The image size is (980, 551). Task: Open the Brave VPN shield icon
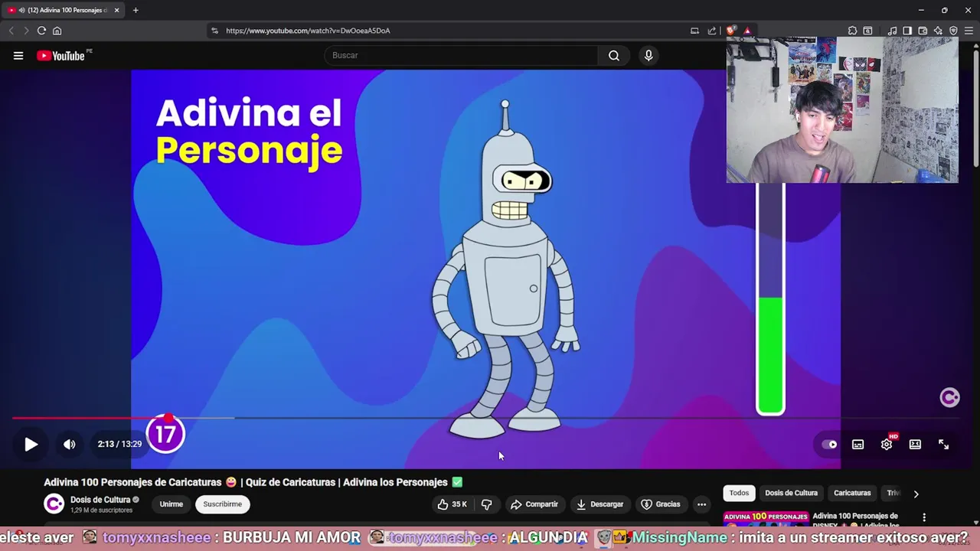[x=953, y=31]
